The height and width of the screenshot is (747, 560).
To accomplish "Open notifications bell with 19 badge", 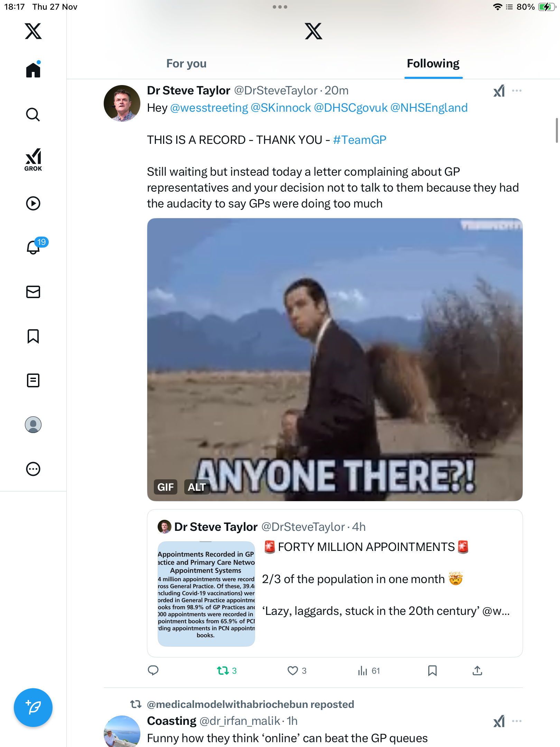I will click(34, 247).
